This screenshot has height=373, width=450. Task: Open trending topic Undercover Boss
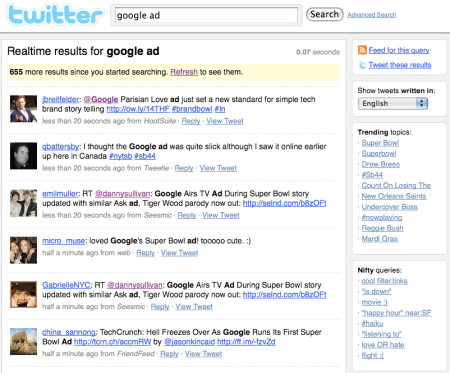pos(389,207)
